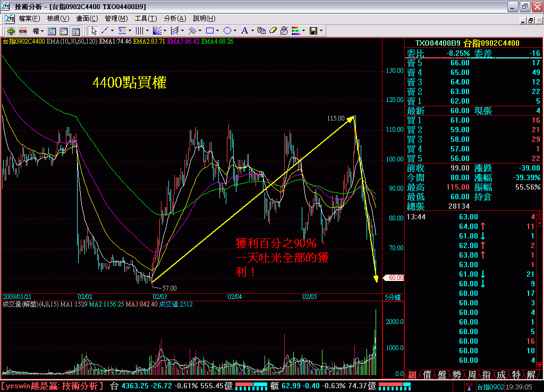Expand the horizontal lines tool dropdown arrow
Viewport: 544px width, 392px height.
130,31
